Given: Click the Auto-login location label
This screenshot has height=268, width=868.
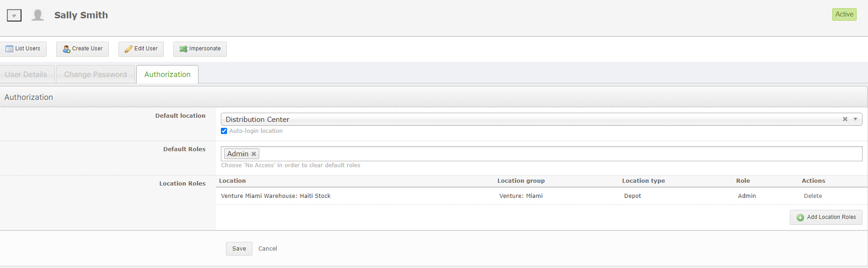Looking at the screenshot, I should pos(256,131).
